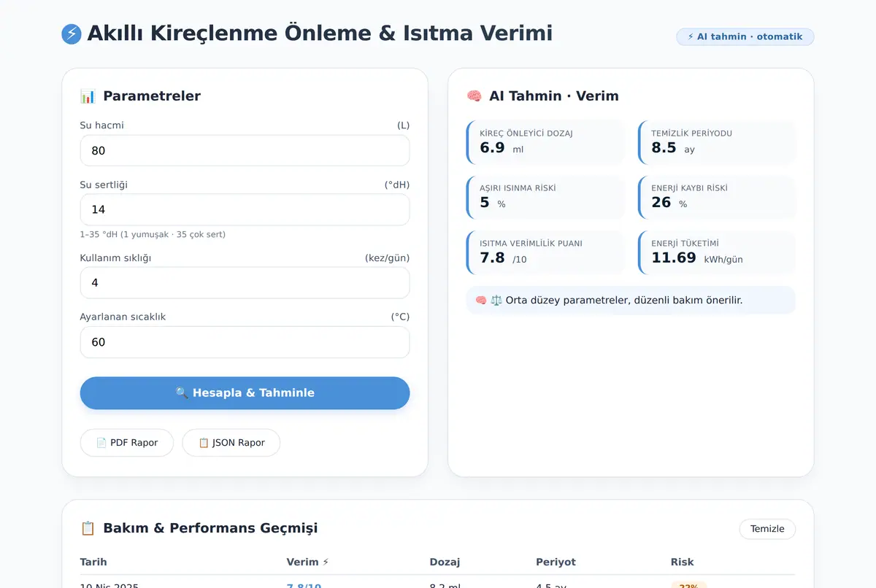The height and width of the screenshot is (588, 876).
Task: Click the Kullanım sıklığı label
Action: [x=115, y=258]
